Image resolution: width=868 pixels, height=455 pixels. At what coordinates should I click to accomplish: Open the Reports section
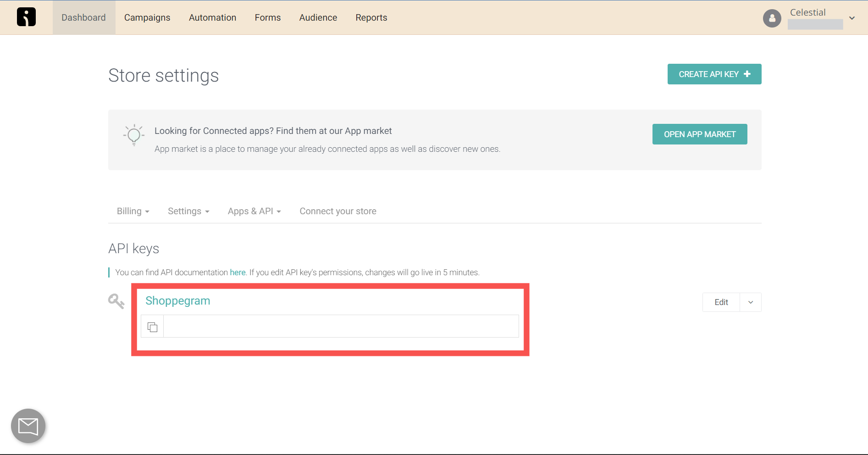click(371, 17)
